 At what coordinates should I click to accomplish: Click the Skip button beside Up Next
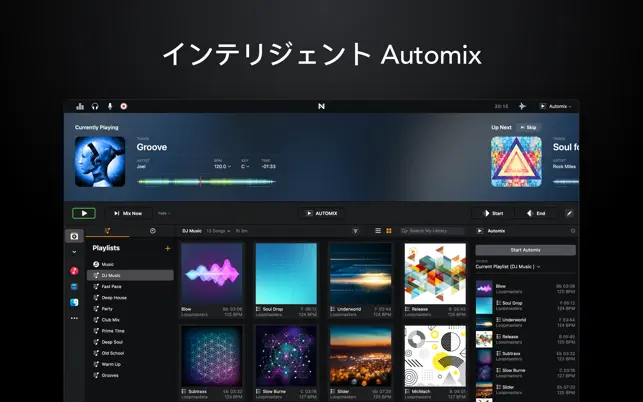coord(528,128)
